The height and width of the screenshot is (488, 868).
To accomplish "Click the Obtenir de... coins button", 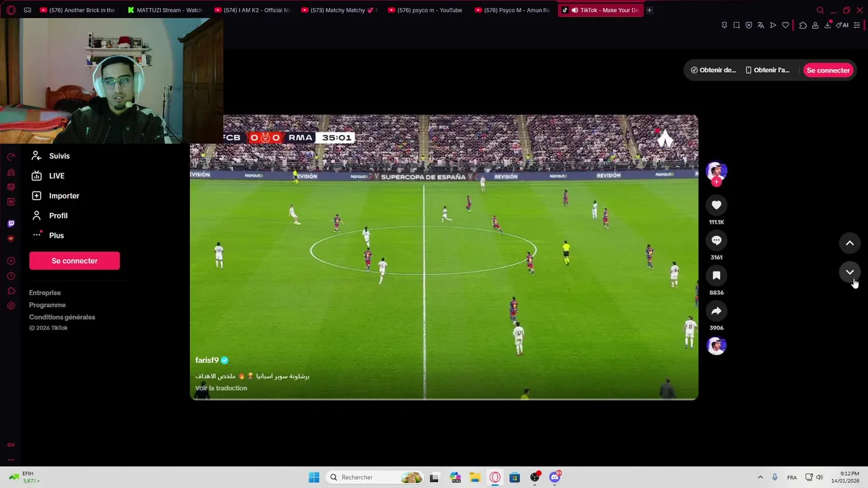I will (713, 70).
